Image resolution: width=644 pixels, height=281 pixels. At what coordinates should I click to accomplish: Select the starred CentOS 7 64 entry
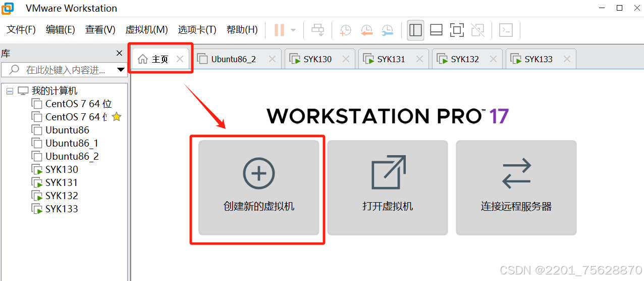tap(76, 117)
